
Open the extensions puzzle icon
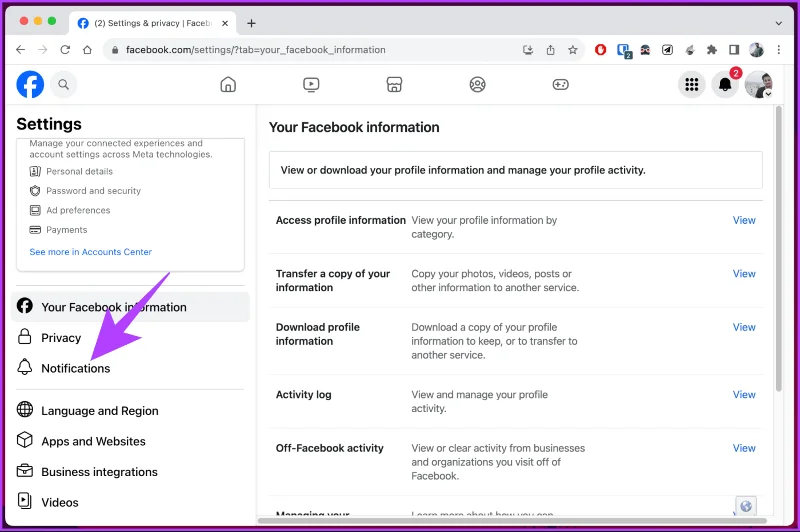click(712, 49)
